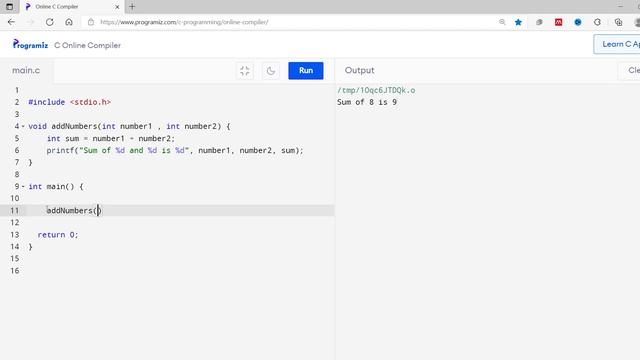Open the zoom magnifier in address bar

point(502,22)
